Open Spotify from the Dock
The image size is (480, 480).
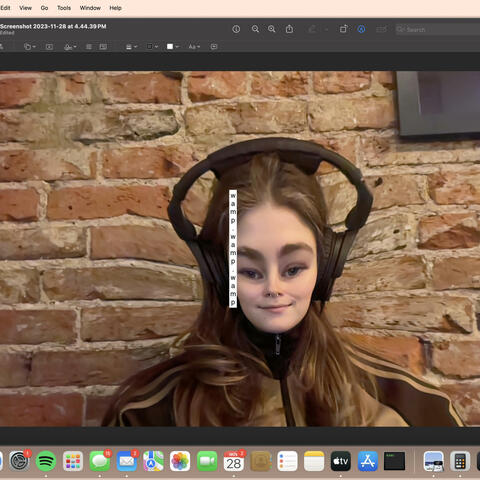coord(46,461)
